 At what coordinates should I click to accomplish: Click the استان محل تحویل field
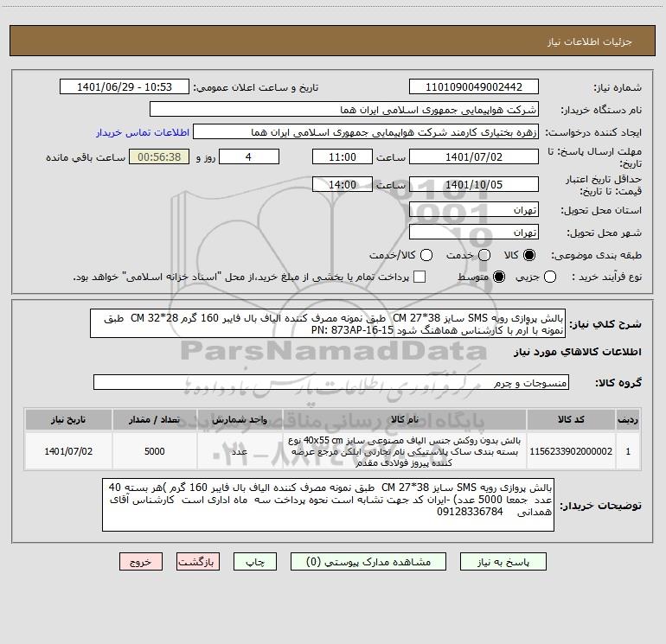[474, 210]
